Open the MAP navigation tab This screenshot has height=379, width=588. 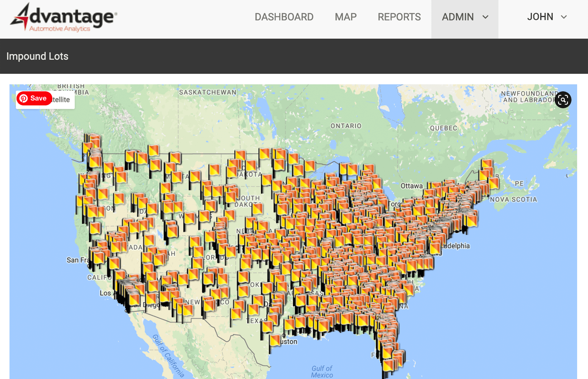[345, 17]
